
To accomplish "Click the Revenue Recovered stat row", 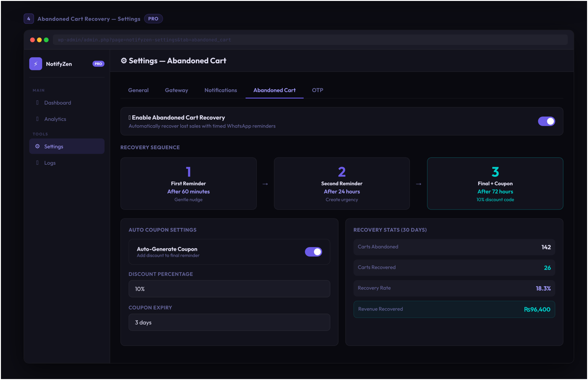I will pyautogui.click(x=454, y=309).
